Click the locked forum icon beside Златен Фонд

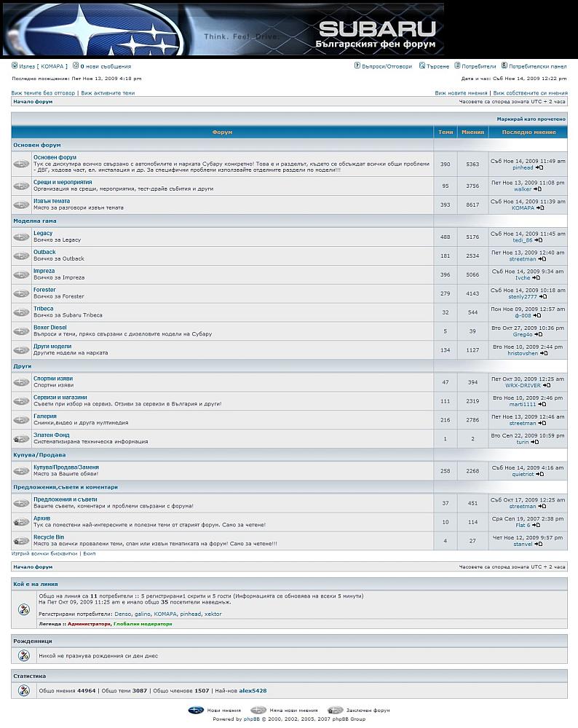(x=21, y=439)
